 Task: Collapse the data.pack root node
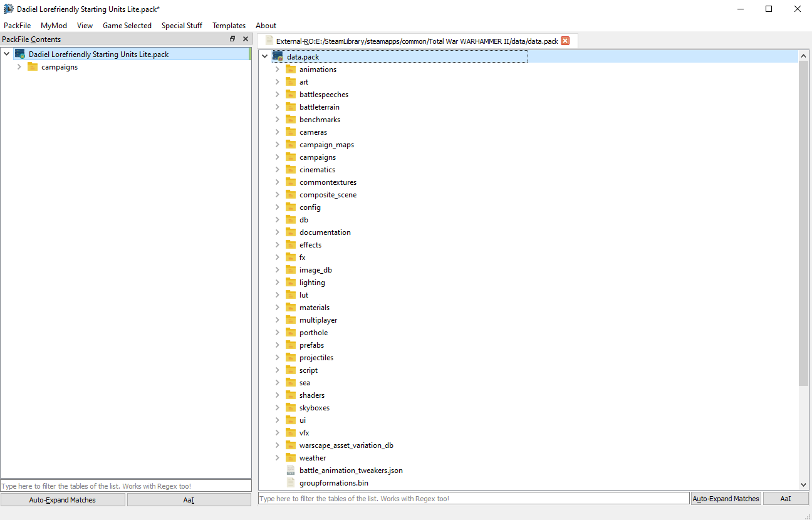coord(265,57)
